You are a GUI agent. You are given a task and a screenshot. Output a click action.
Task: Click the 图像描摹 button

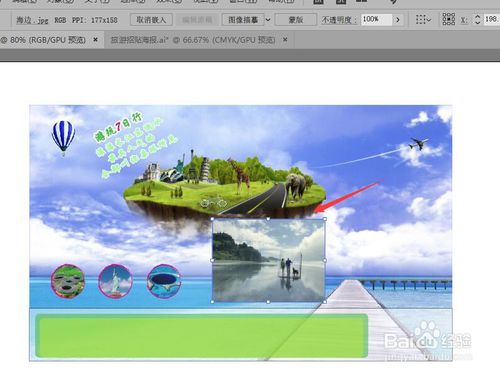(x=243, y=20)
